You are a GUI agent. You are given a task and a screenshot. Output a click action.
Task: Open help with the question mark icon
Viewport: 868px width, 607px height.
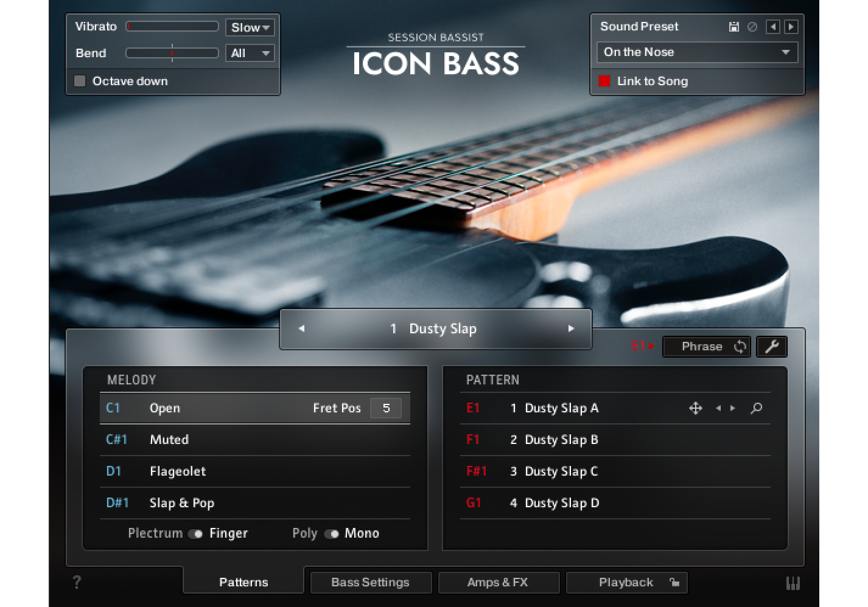(x=77, y=583)
